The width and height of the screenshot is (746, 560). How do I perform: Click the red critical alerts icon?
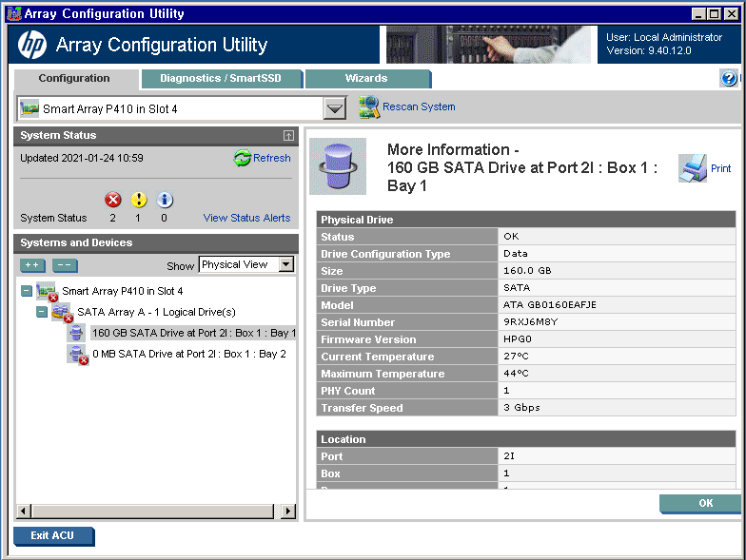tap(112, 200)
